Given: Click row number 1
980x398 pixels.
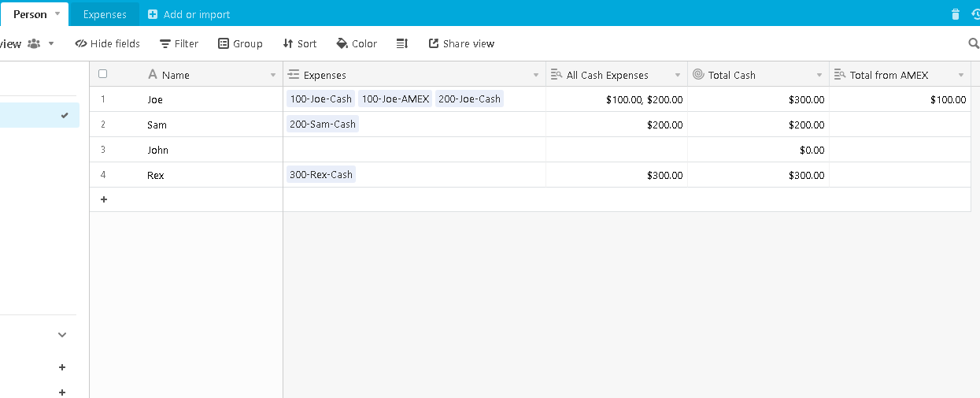Looking at the screenshot, I should point(103,99).
